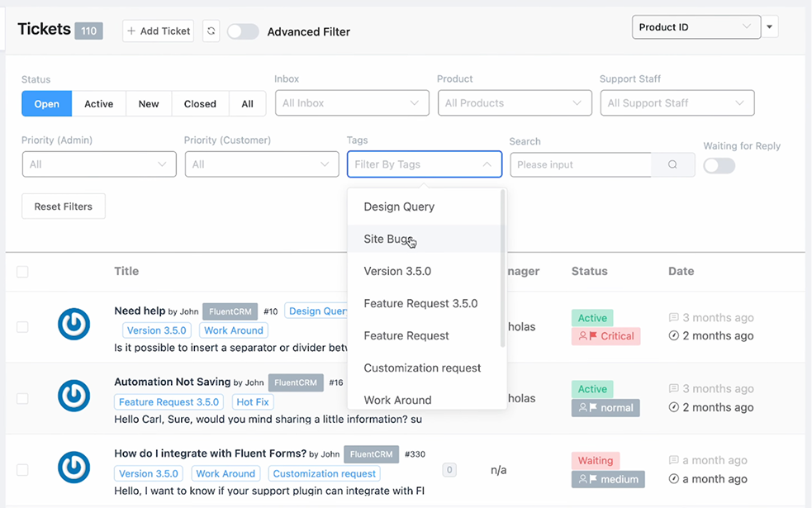Screen dimensions: 812x508
Task: Open the All Support Staff dropdown
Action: (677, 103)
